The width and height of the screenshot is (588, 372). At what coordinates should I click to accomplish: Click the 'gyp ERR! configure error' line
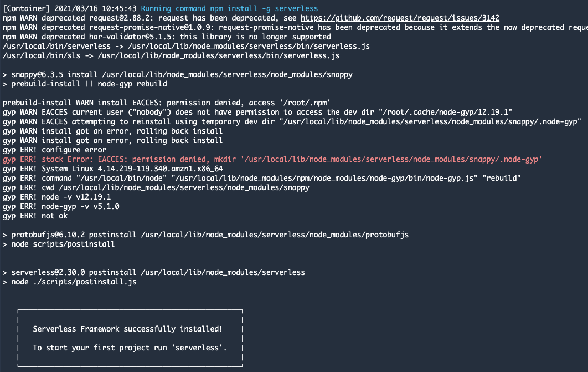pyautogui.click(x=54, y=150)
